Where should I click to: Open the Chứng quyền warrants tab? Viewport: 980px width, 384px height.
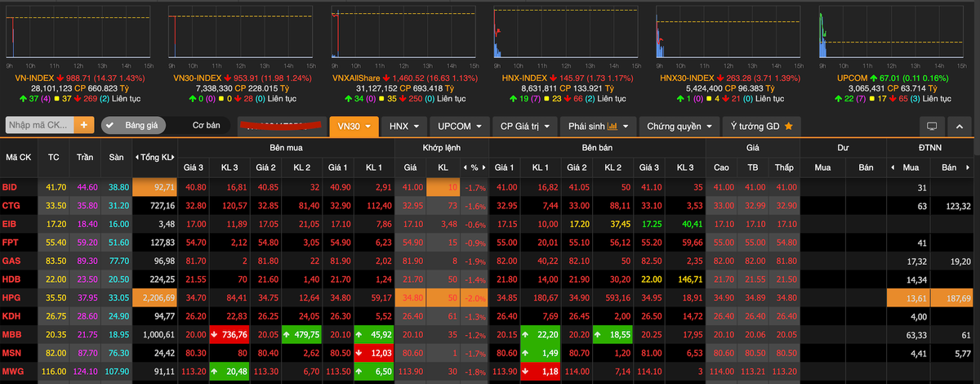[677, 127]
